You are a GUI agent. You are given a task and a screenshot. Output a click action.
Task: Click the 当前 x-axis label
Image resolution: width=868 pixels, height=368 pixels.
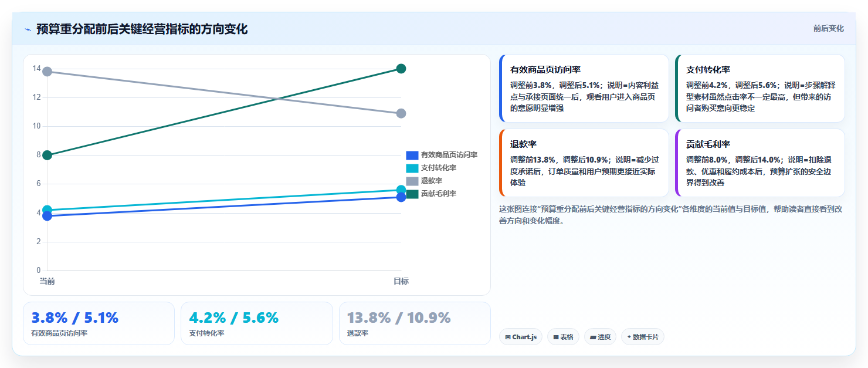click(48, 281)
